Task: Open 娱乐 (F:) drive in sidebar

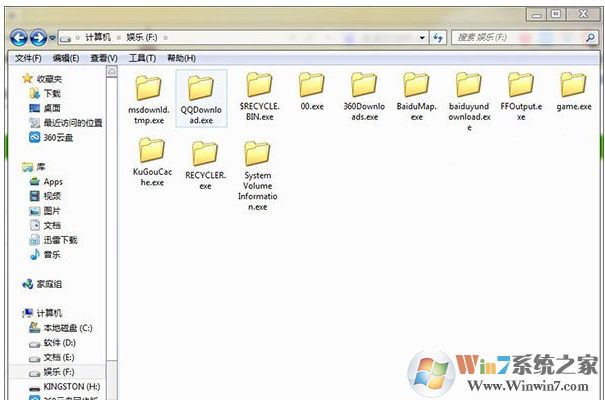Action: (52, 372)
